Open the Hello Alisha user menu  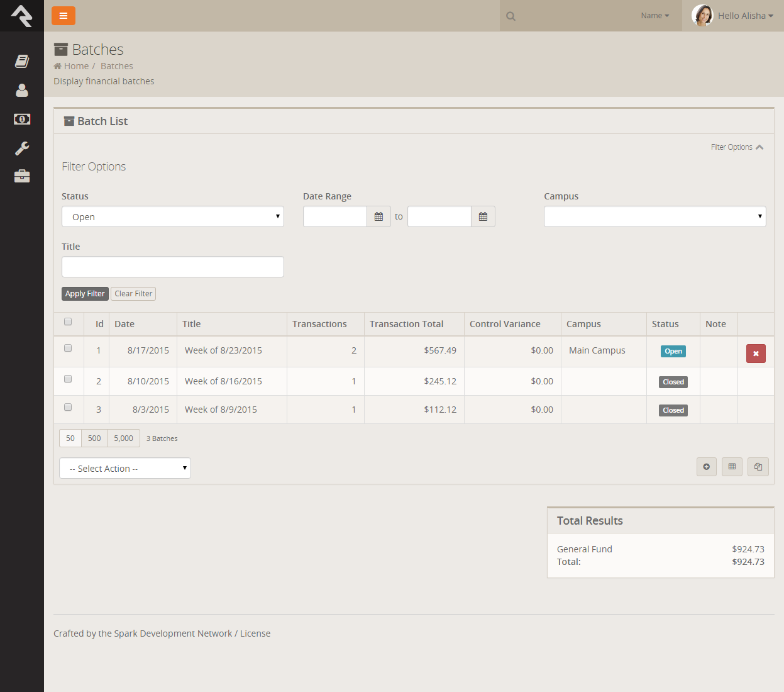click(733, 16)
